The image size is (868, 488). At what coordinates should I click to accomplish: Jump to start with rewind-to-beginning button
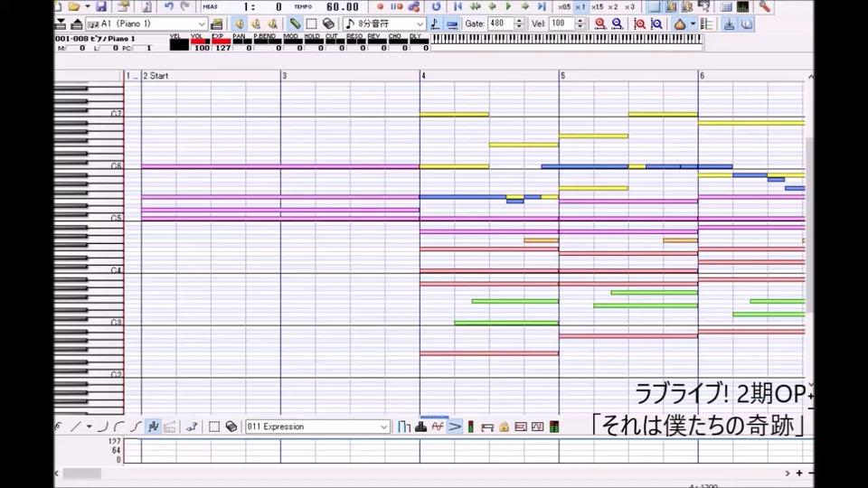(458, 6)
